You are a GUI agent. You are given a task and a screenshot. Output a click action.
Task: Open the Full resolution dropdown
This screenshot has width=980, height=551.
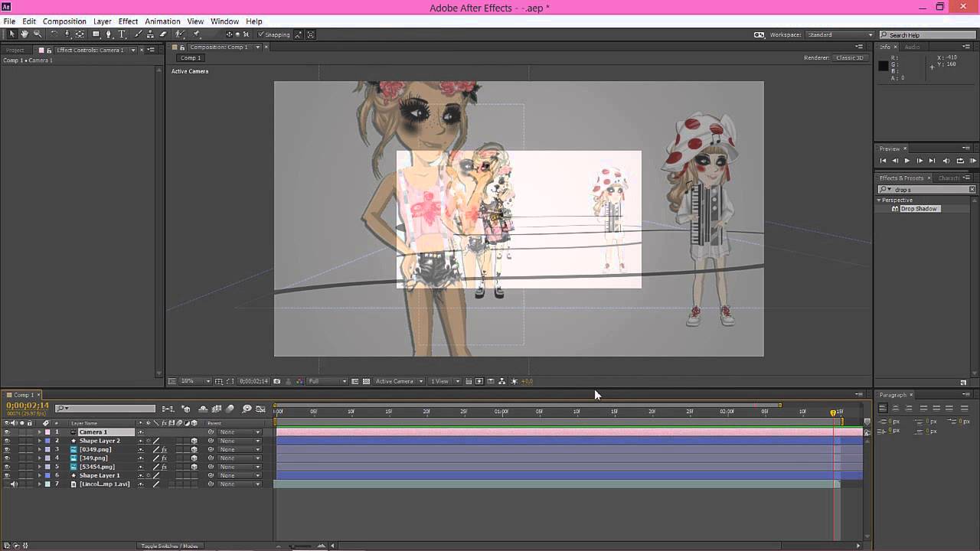[x=328, y=381]
